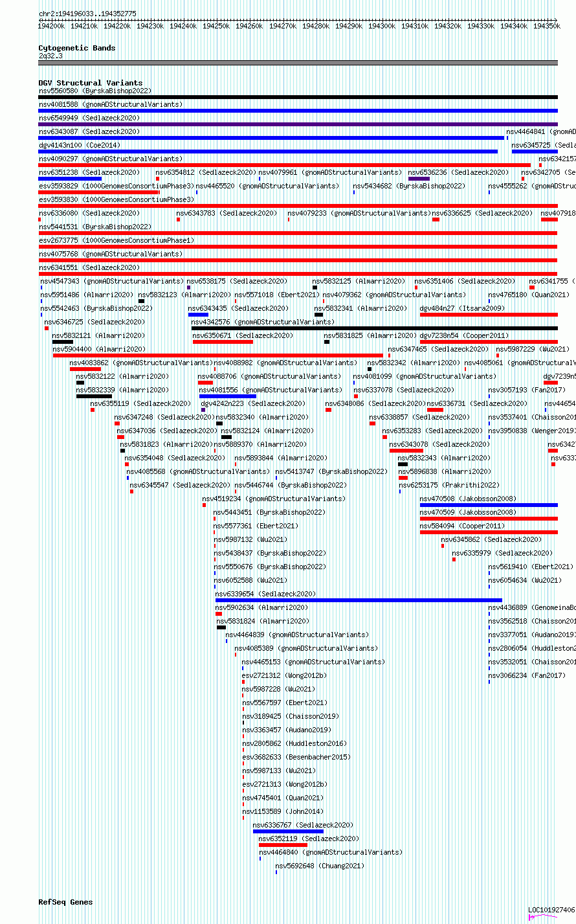Click the RefSeq Genes track title
576x924 pixels.
[65, 902]
